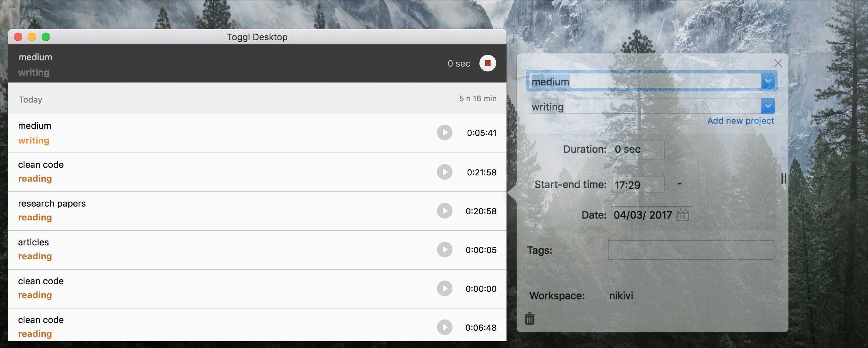Close the time entry edit popup
Viewport: 868px width, 348px height.
coord(778,63)
